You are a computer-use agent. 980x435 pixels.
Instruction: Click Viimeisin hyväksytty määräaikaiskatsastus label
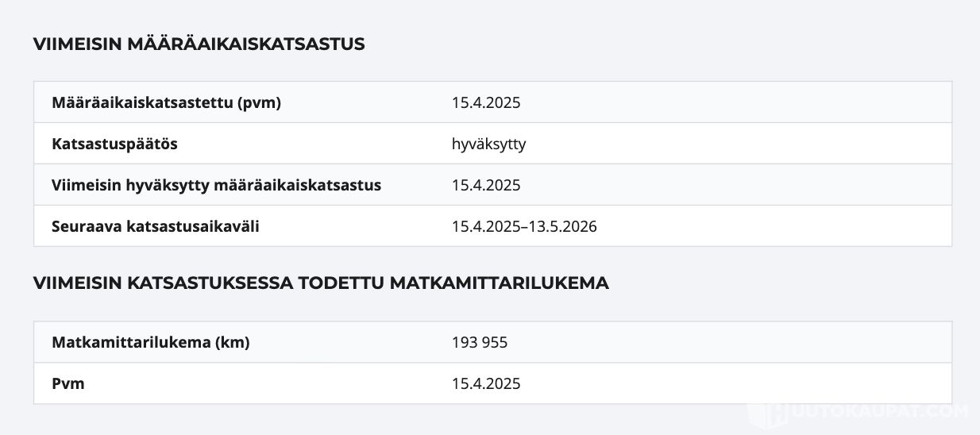click(x=216, y=185)
